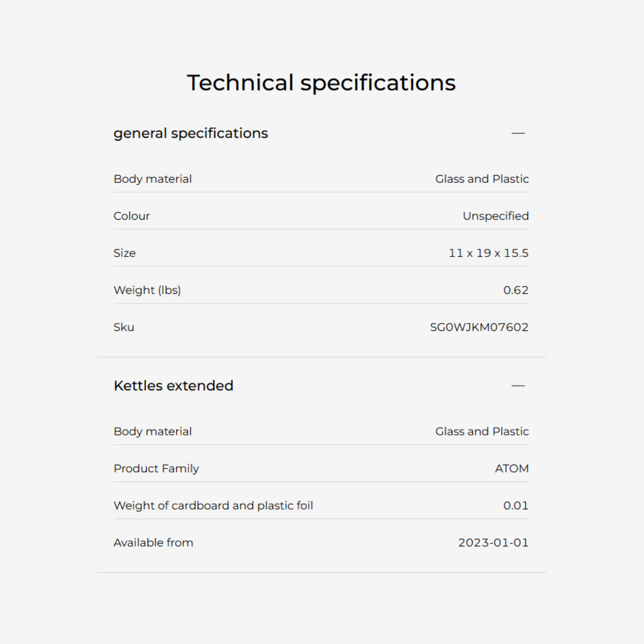Click Body material label under Kettles extended

153,431
